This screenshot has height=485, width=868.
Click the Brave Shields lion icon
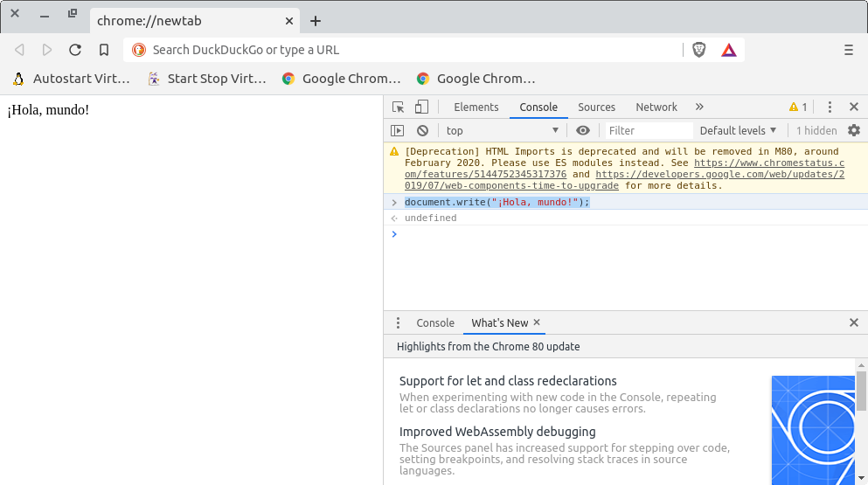click(698, 50)
